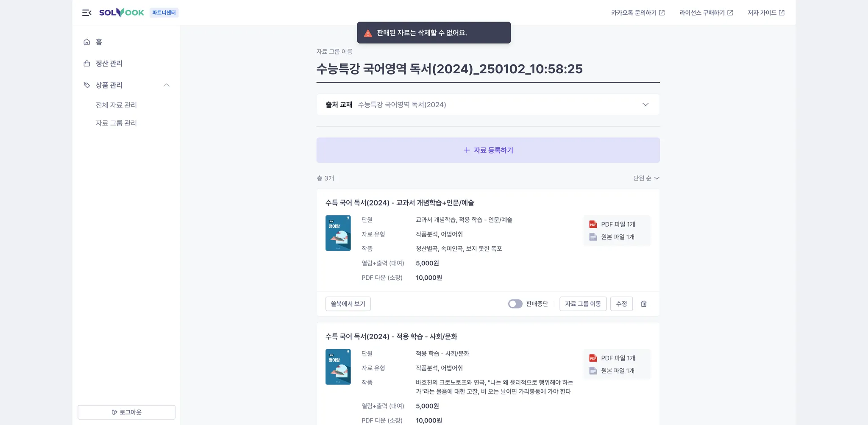
Task: Click title 수특 국어 독서(2024) - 교과서 개념학습+인문/예술
Action: [400, 203]
